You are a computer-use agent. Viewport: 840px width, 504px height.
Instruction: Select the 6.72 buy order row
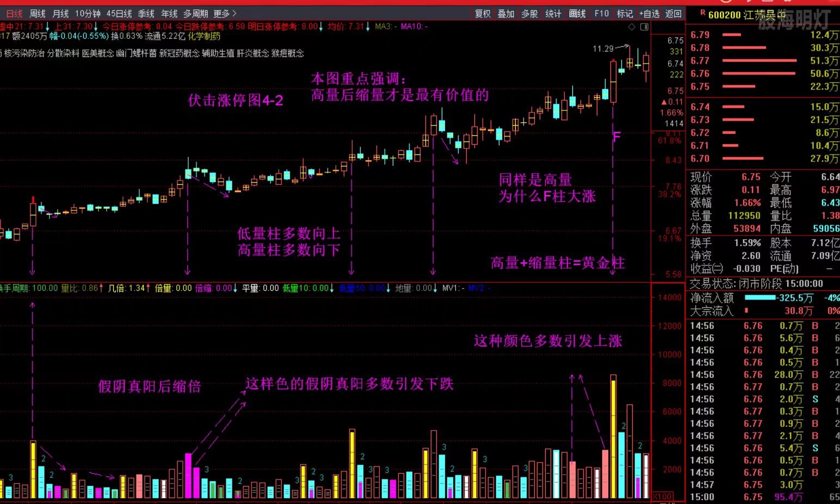pyautogui.click(x=763, y=133)
